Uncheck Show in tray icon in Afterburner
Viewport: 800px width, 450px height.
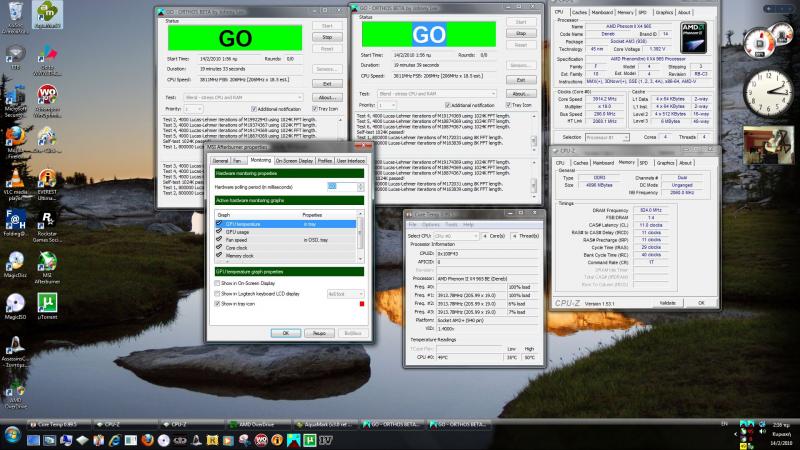217,304
